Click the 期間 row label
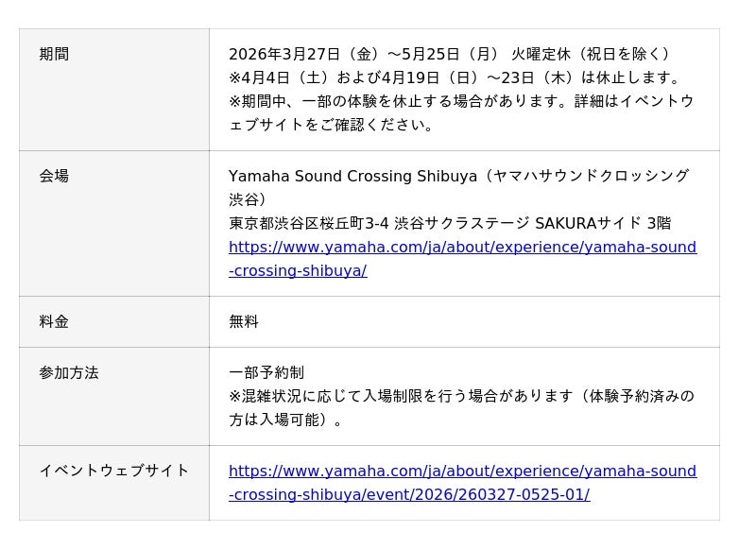The width and height of the screenshot is (756, 549). pos(54,55)
